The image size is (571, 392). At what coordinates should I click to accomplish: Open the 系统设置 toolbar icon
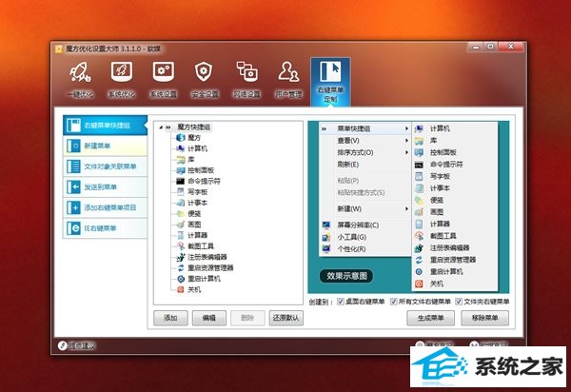(x=164, y=71)
